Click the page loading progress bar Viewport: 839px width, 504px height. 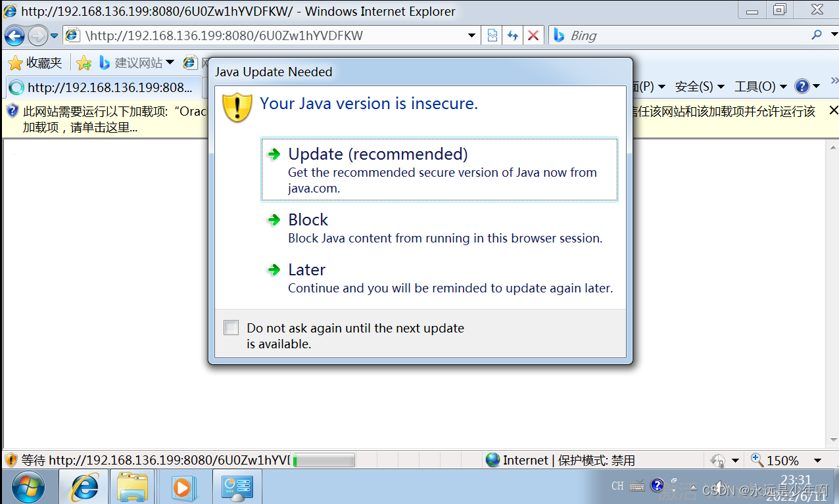[x=324, y=460]
